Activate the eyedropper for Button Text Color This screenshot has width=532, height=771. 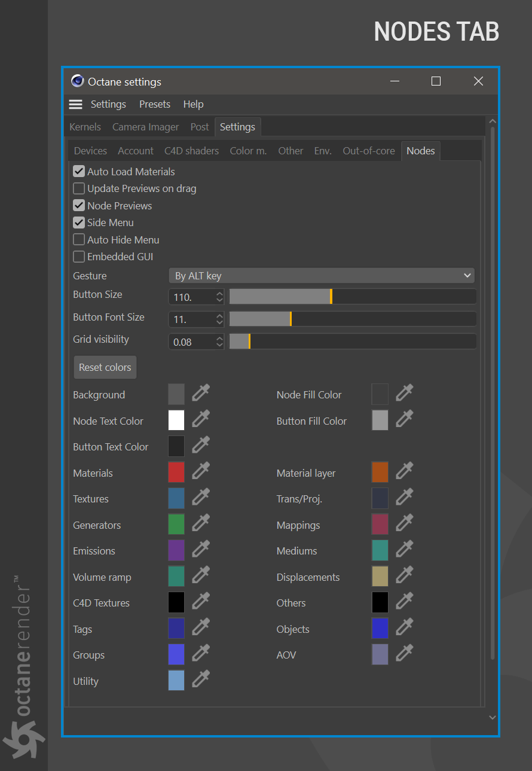201,445
